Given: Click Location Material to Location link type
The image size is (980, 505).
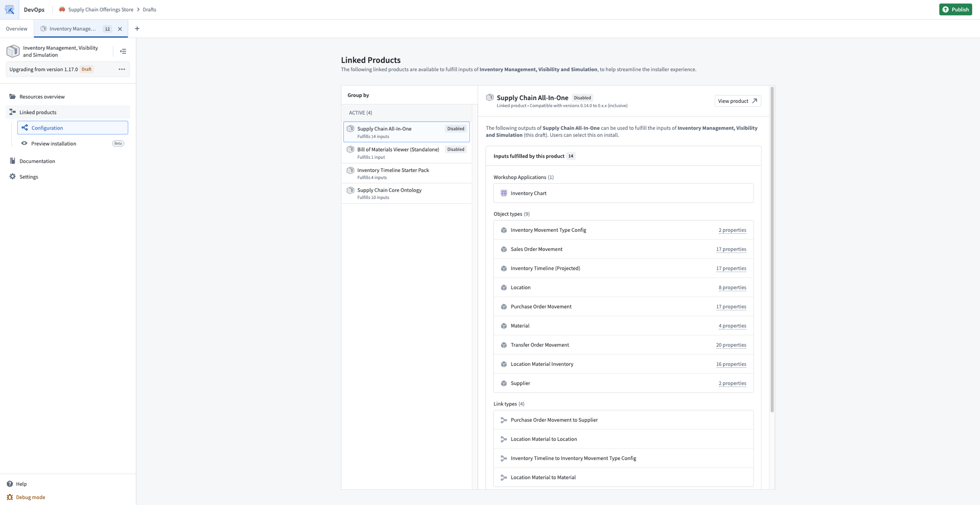Looking at the screenshot, I should pos(623,439).
